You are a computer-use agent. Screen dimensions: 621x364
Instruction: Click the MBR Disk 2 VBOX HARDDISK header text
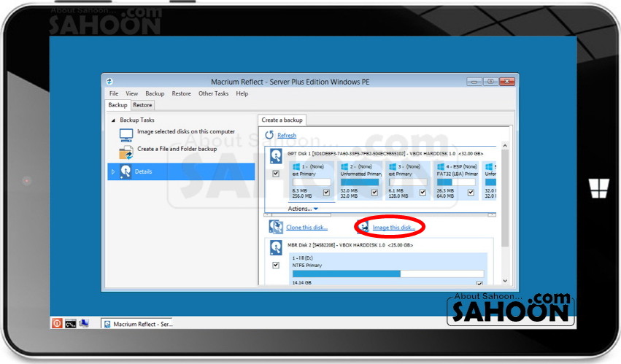point(350,245)
